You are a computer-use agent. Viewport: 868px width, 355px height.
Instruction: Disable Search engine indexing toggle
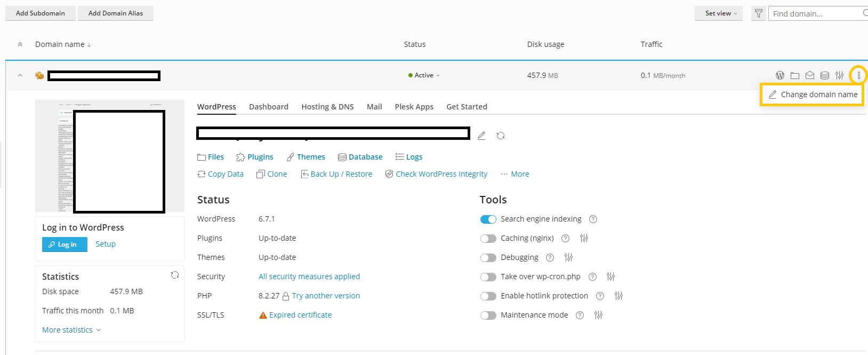[x=488, y=219]
